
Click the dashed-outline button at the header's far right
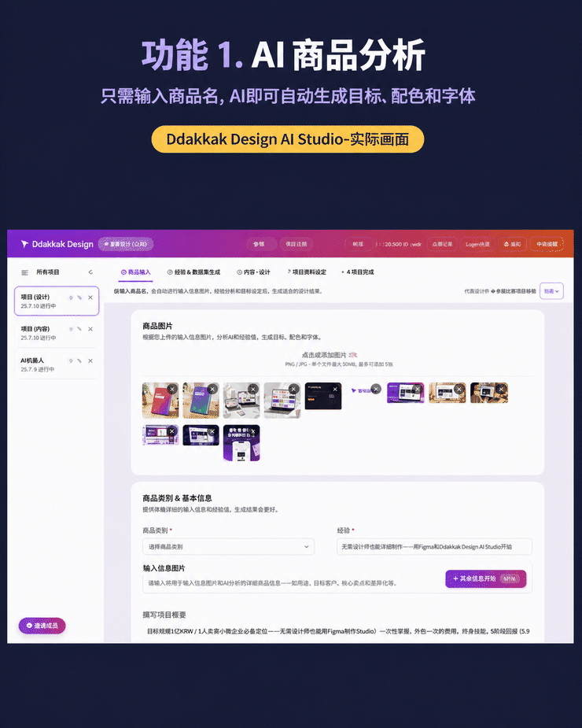pos(547,244)
